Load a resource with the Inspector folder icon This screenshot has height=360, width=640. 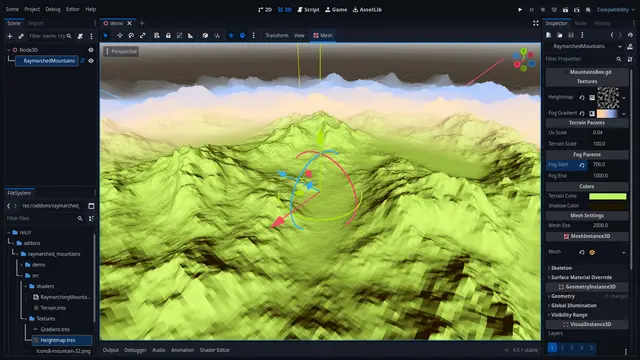[560, 35]
